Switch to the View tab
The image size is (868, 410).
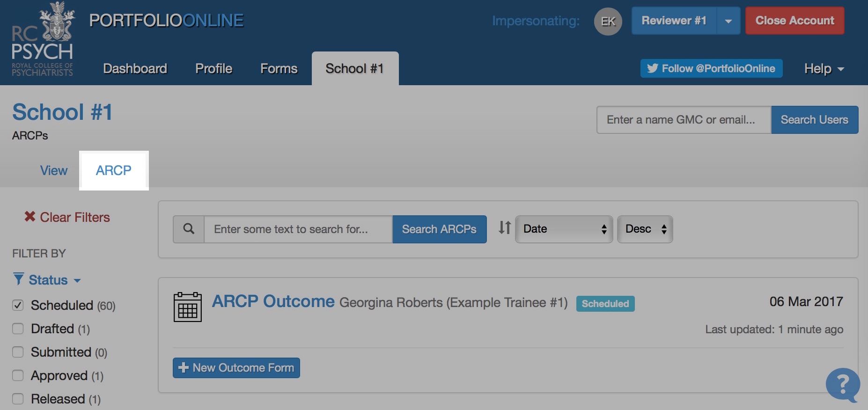pos(54,170)
